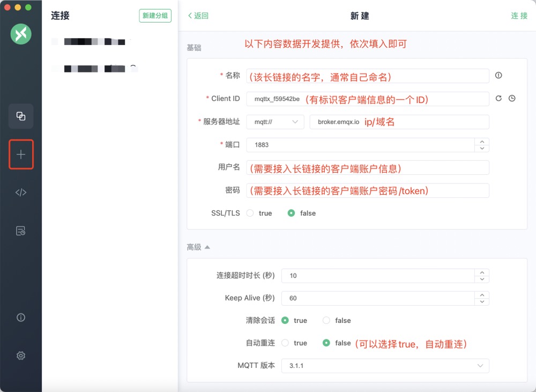
Task: Collapse the 高级 settings section
Action: [x=198, y=247]
